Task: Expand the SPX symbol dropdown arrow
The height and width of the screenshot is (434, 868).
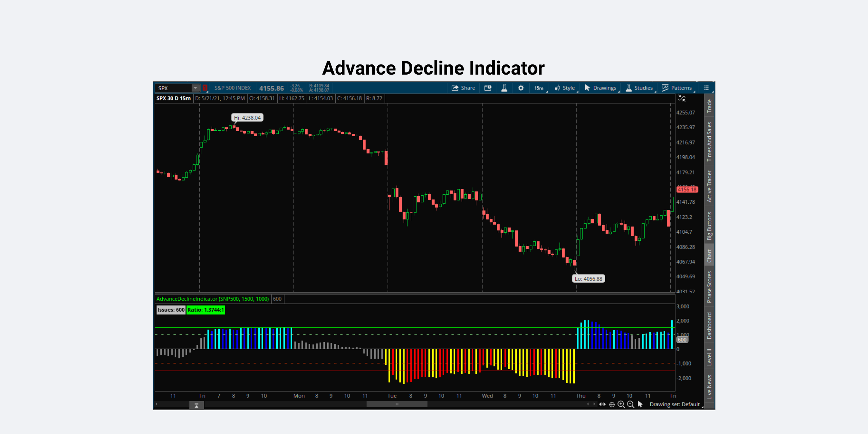Action: coord(195,88)
